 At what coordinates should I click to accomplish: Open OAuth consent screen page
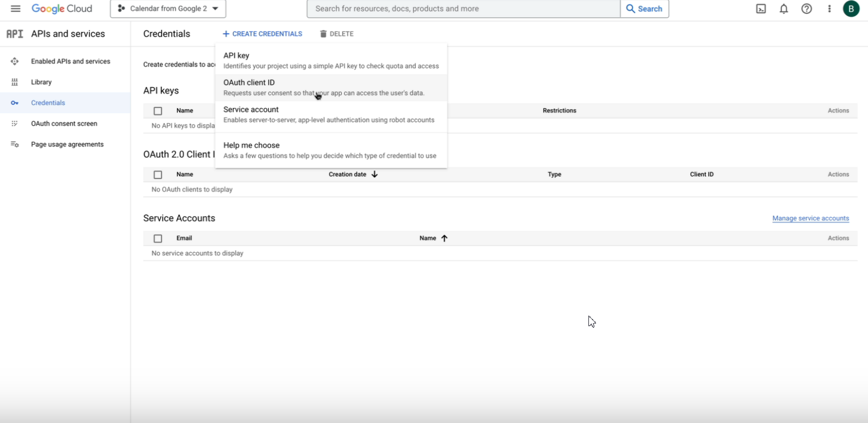click(65, 124)
